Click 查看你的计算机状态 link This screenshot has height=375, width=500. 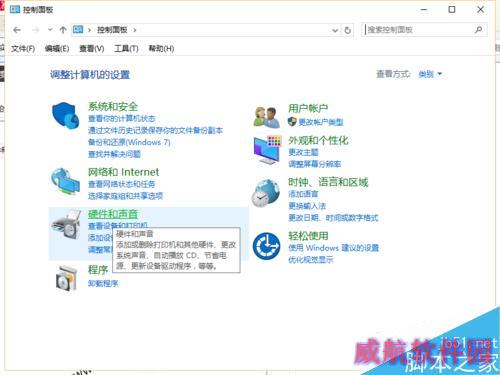click(121, 119)
